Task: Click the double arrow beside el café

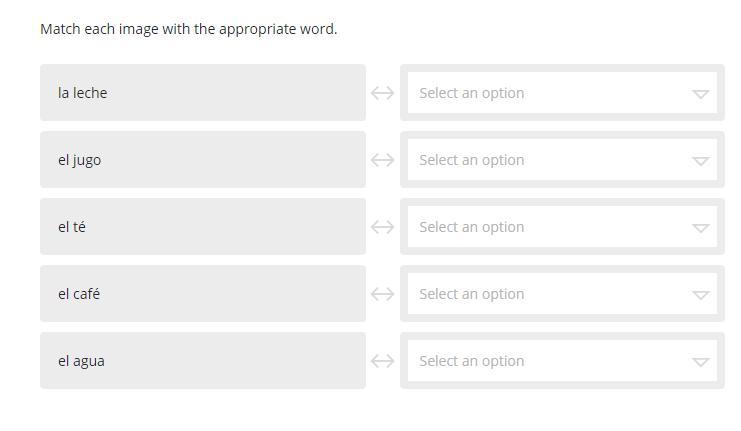Action: click(382, 294)
